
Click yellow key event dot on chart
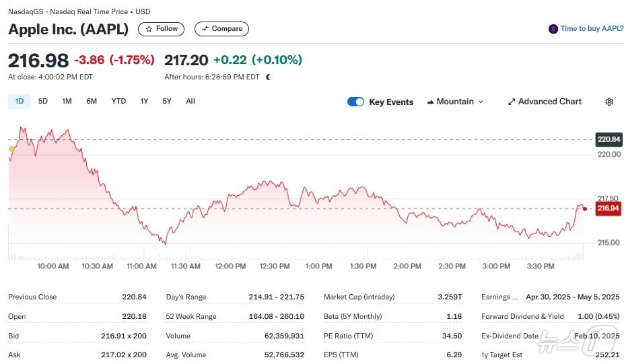pyautogui.click(x=11, y=149)
